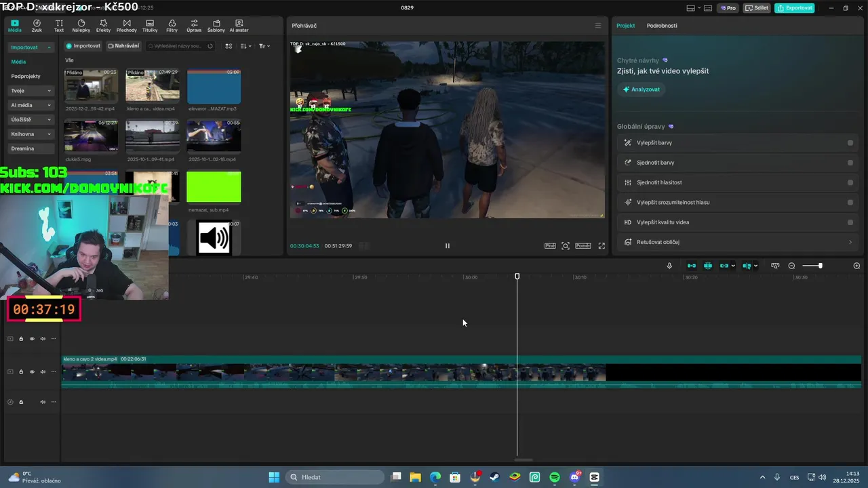Enable the Vylepšit srozumitelnost hlasu checkbox
The height and width of the screenshot is (488, 868).
(x=850, y=202)
